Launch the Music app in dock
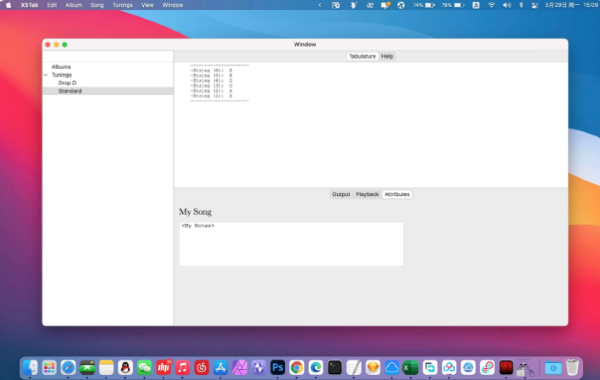Screen dimensions: 600x380 183,368
